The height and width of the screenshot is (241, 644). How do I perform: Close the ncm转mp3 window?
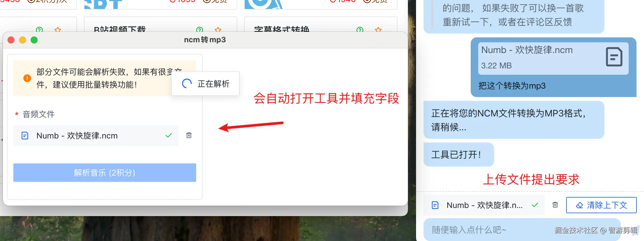coord(11,40)
